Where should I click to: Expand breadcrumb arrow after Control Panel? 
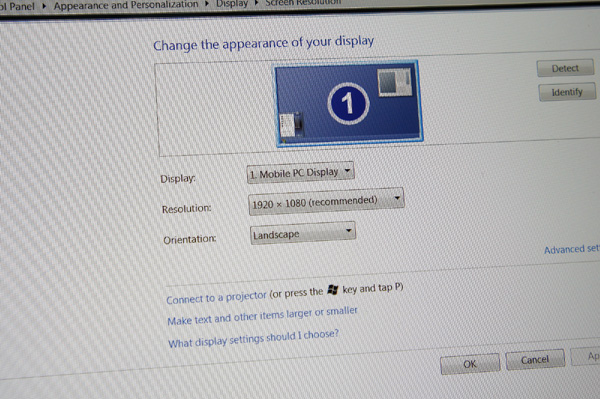pos(44,6)
